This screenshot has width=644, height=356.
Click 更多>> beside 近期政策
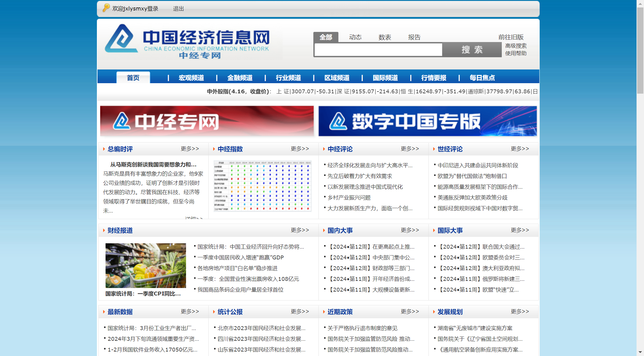pos(410,311)
